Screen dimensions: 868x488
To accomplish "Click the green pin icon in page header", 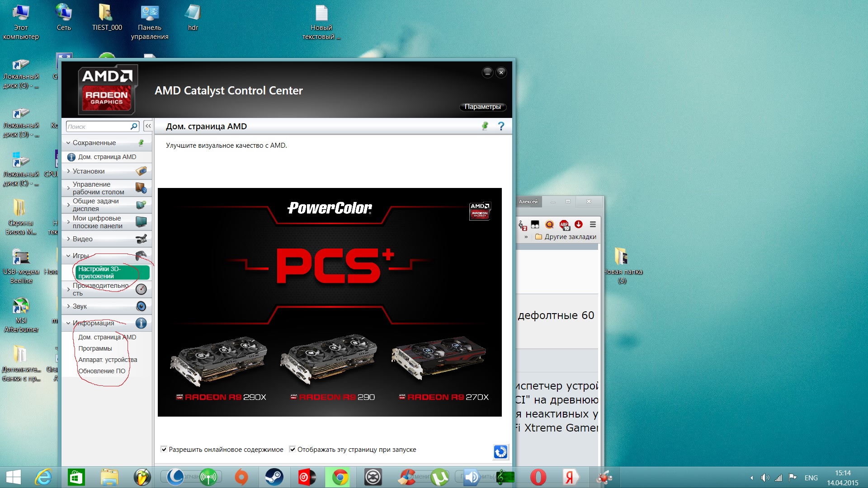I will tap(485, 127).
